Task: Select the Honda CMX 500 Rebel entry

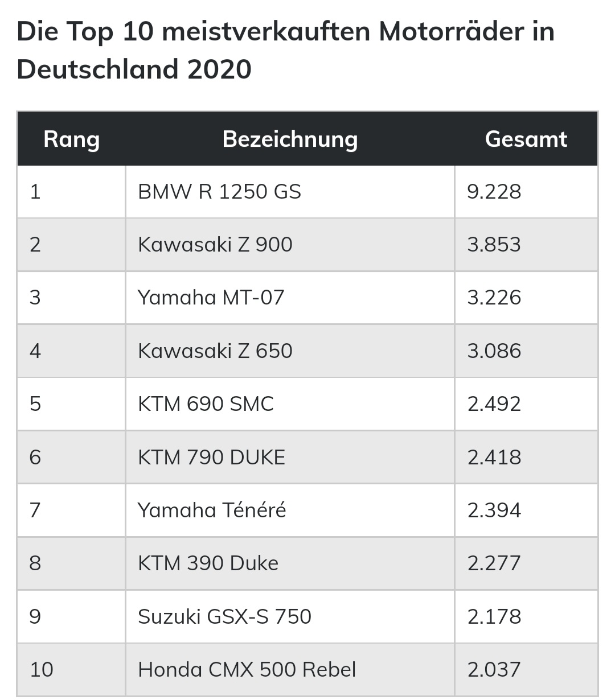Action: (247, 669)
